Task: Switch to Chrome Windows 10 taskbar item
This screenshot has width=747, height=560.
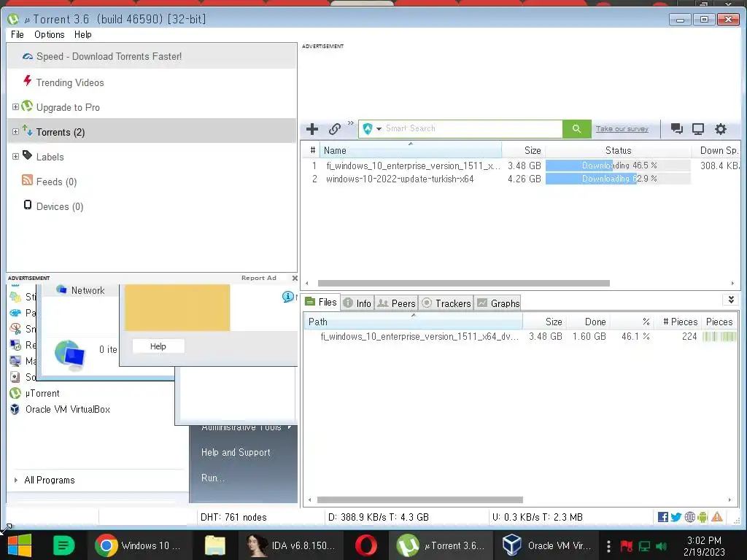Action: coord(139,545)
